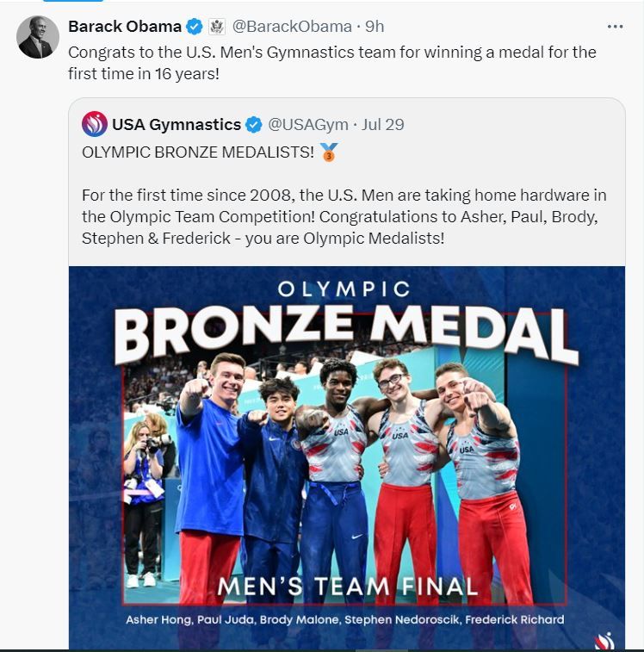Image resolution: width=644 pixels, height=652 pixels.
Task: Click the blue verified badge next to Barack Obama
Action: [x=195, y=27]
